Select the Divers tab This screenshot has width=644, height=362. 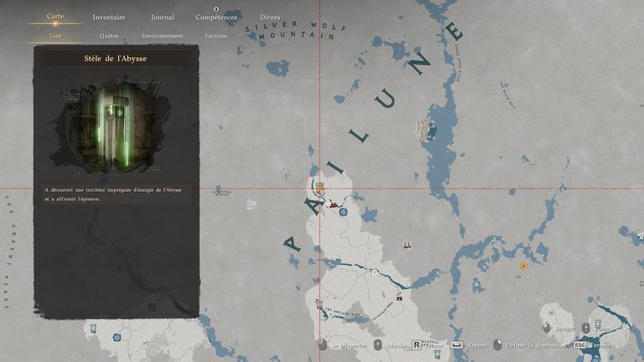pos(270,17)
